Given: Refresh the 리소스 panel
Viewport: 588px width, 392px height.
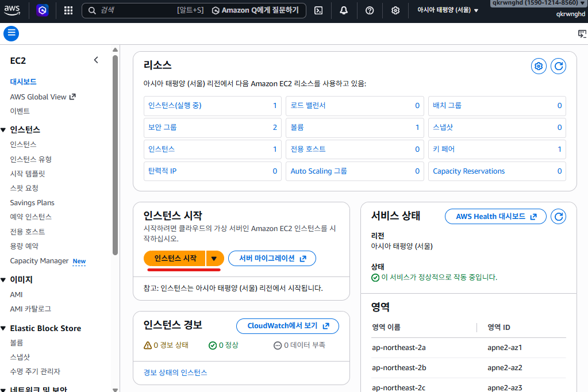Looking at the screenshot, I should tap(558, 67).
